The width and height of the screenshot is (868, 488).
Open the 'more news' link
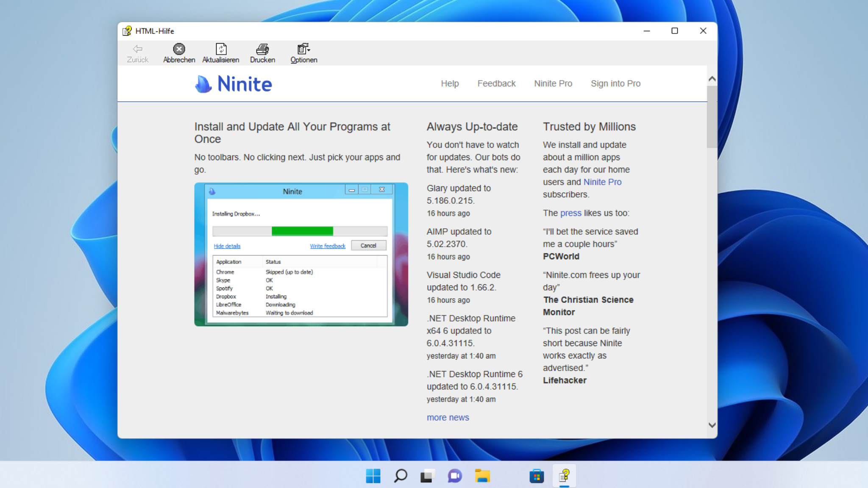pyautogui.click(x=448, y=417)
